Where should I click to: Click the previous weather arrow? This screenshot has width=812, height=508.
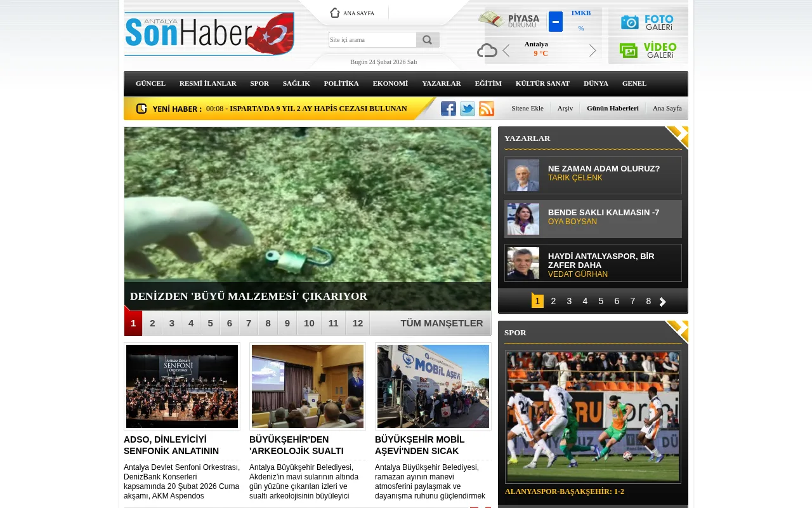pos(506,52)
